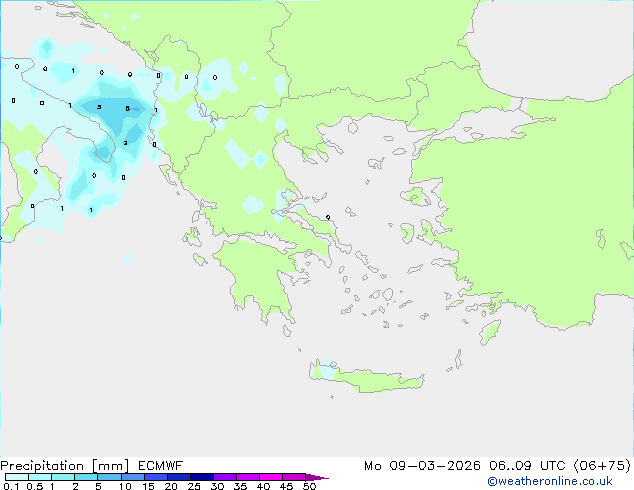The width and height of the screenshot is (634, 490).
Task: Click the legend label '35'
Action: [x=240, y=486]
